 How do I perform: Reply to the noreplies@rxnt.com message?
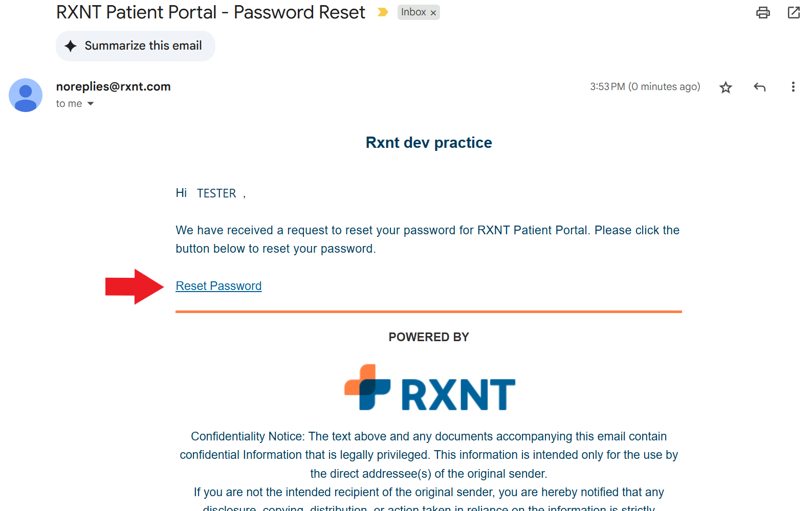tap(759, 87)
